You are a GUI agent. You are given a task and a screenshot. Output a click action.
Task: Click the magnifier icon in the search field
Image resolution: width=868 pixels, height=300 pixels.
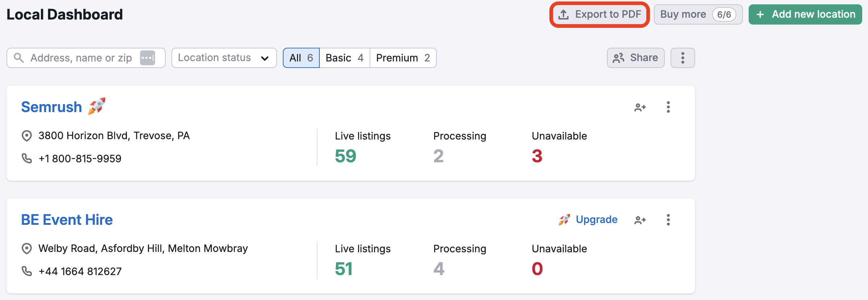(x=18, y=58)
